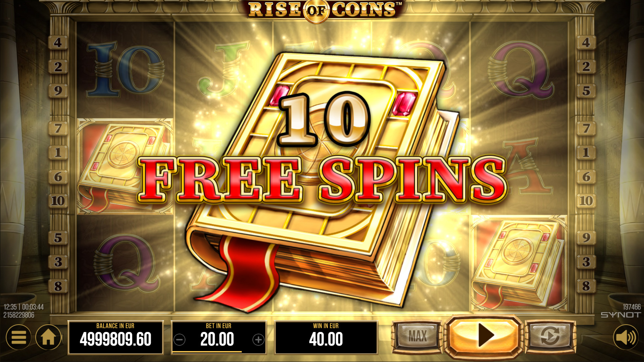Screen dimensions: 644x362
Task: Click the SYNOT provider logo
Action: tap(621, 315)
